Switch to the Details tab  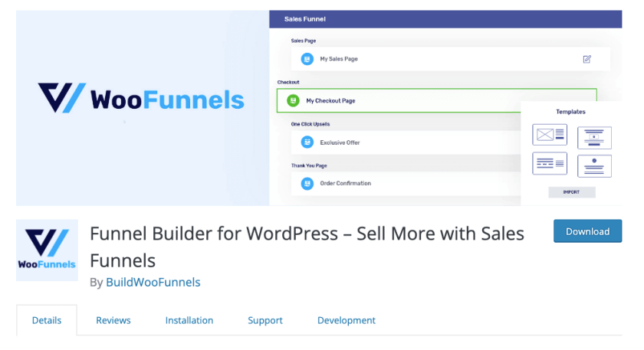point(47,320)
